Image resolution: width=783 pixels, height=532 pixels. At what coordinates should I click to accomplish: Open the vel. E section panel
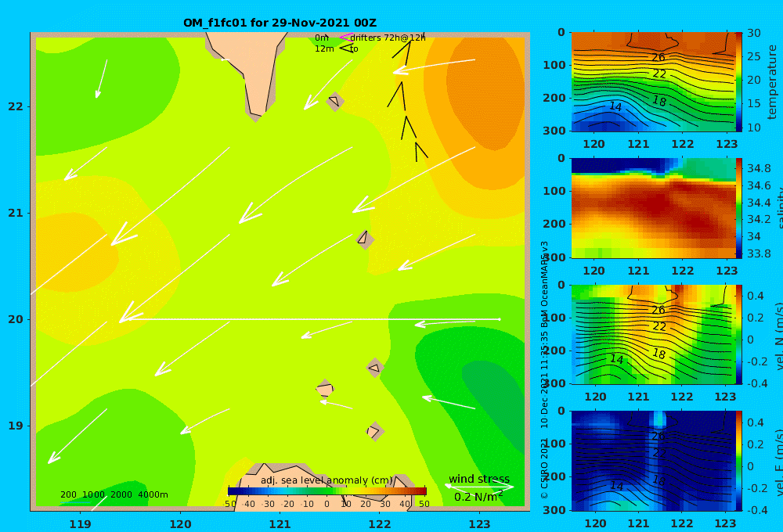654,461
